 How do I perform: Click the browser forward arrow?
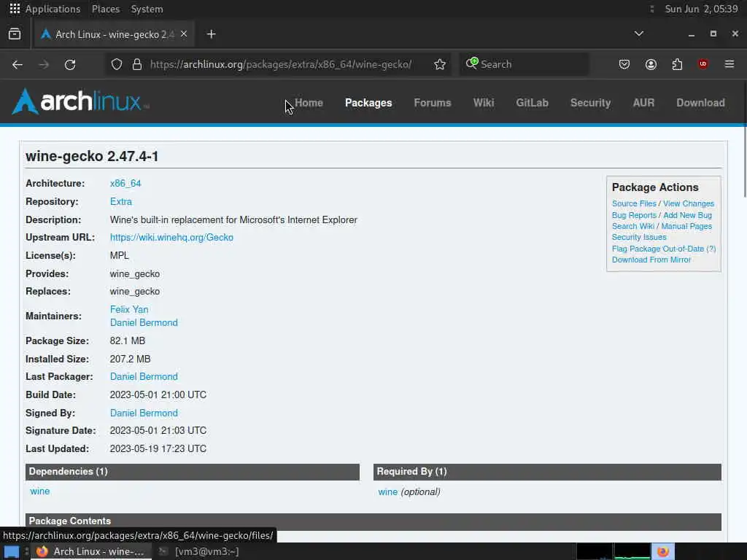point(44,64)
